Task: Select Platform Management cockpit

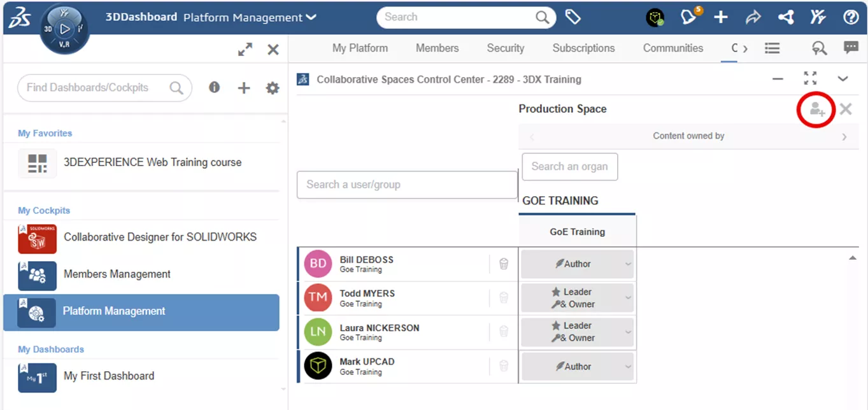Action: click(x=141, y=312)
